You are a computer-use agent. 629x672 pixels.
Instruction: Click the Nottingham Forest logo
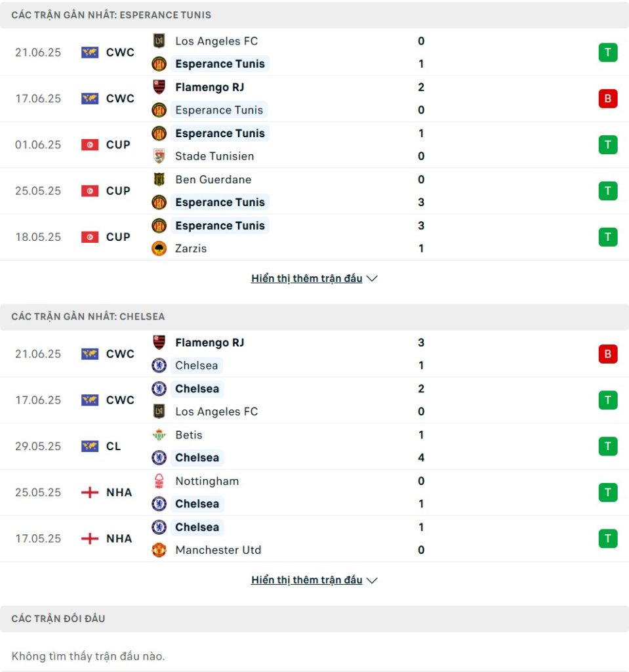point(159,481)
